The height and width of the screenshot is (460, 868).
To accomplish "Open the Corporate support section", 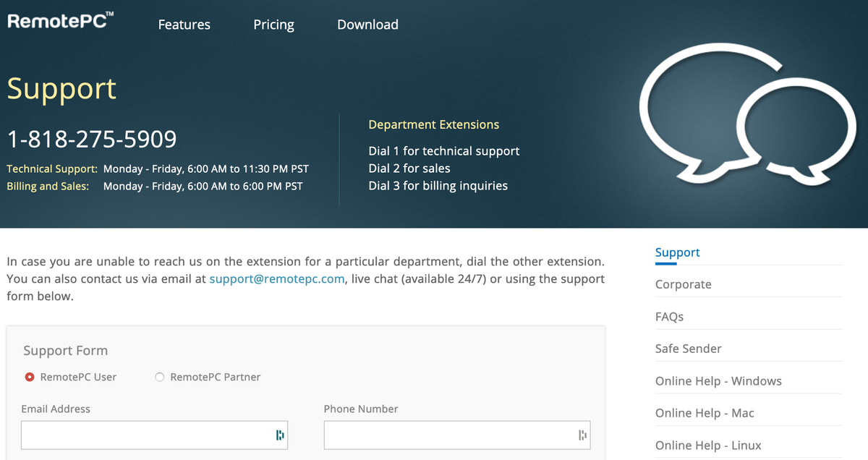I will coord(683,284).
